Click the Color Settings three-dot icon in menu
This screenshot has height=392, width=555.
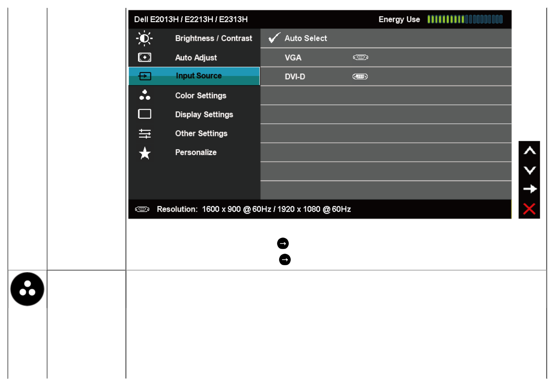(144, 95)
